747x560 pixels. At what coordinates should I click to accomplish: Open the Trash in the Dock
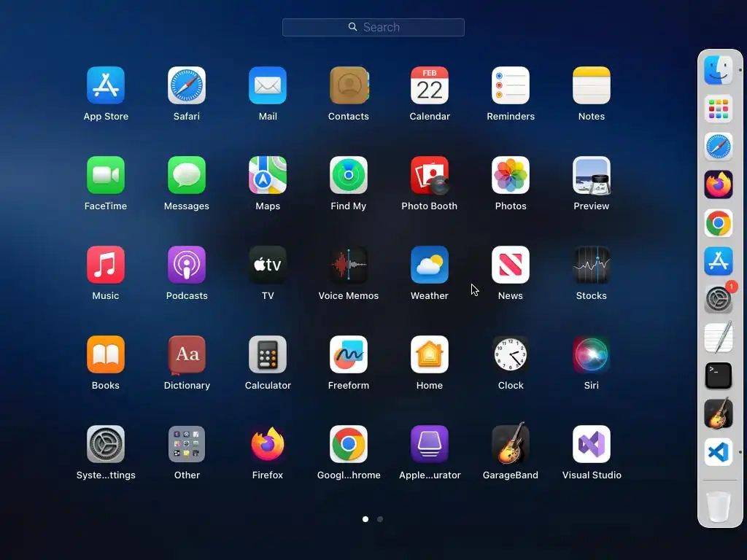[719, 507]
